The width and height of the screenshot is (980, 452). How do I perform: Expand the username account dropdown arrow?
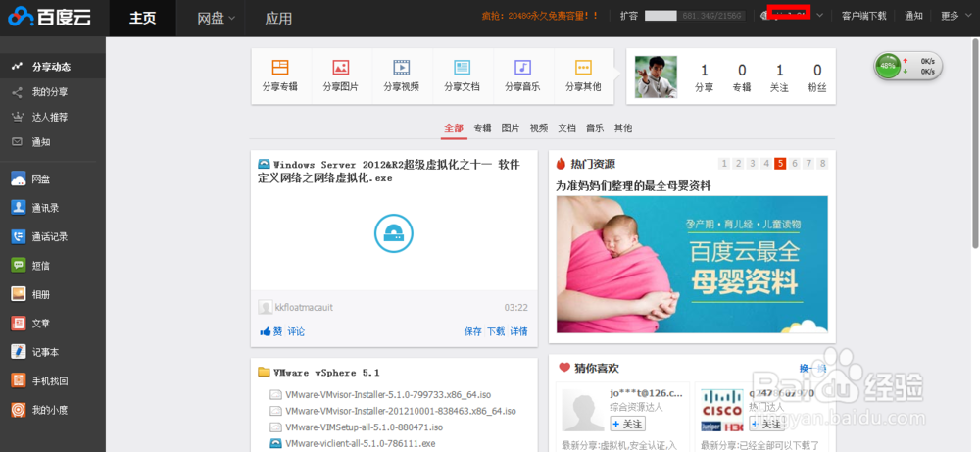(x=819, y=16)
